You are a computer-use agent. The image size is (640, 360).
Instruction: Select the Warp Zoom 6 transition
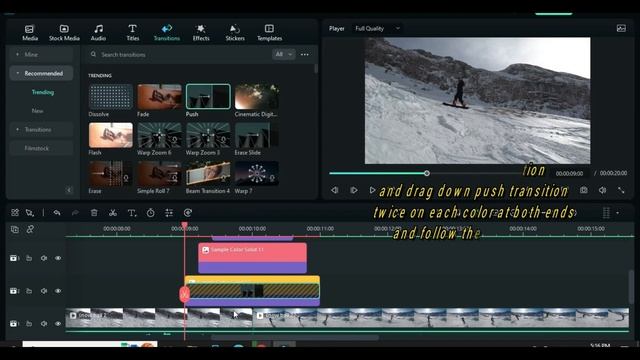[x=160, y=135]
